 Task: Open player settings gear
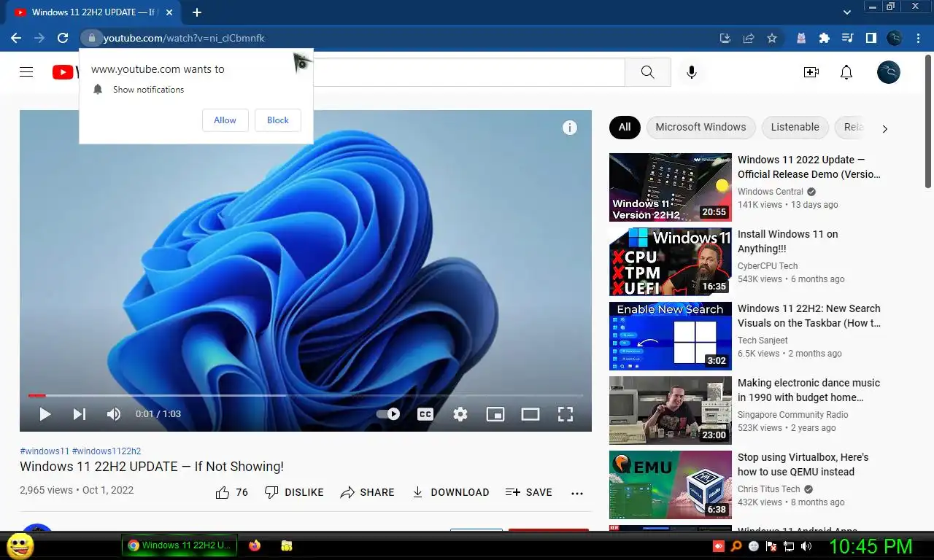coord(460,414)
